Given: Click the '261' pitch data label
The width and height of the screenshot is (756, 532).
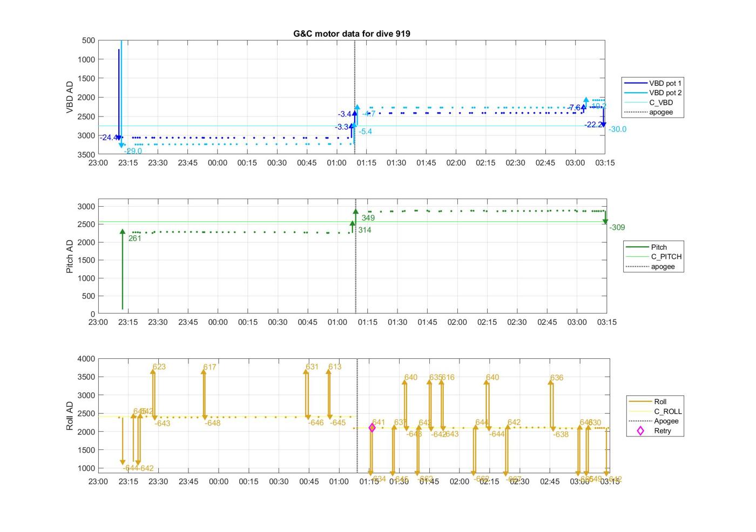Looking at the screenshot, I should pyautogui.click(x=135, y=238).
